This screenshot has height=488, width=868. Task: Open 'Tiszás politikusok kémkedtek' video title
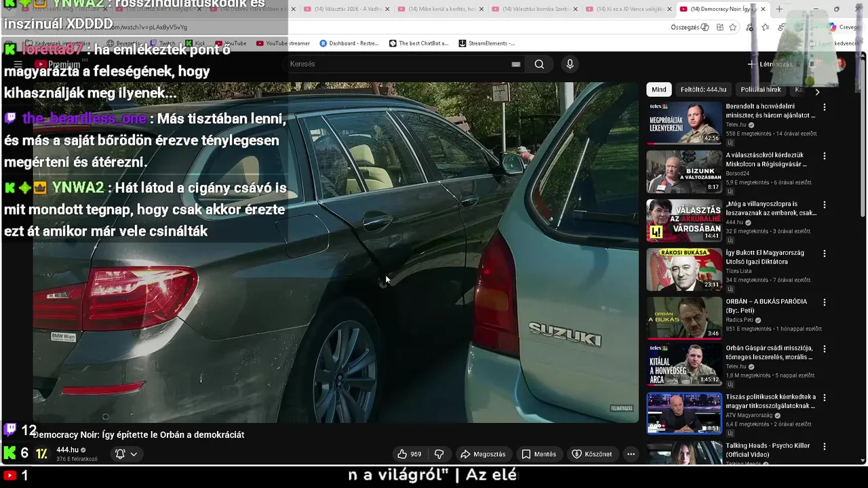pos(771,401)
